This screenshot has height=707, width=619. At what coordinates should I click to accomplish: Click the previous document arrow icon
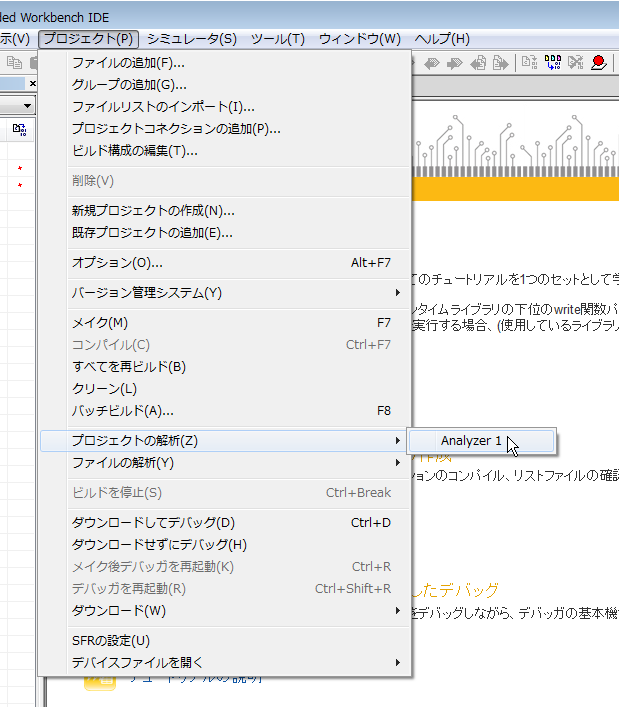coord(478,63)
